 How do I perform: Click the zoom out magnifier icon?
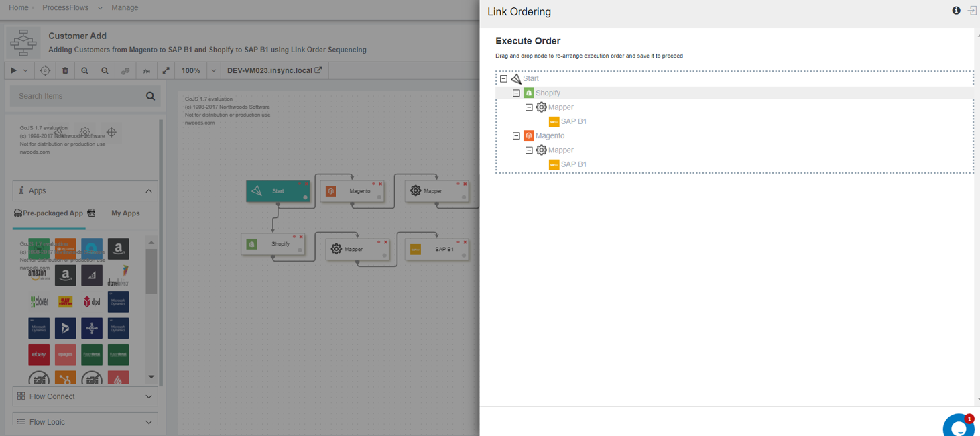105,70
